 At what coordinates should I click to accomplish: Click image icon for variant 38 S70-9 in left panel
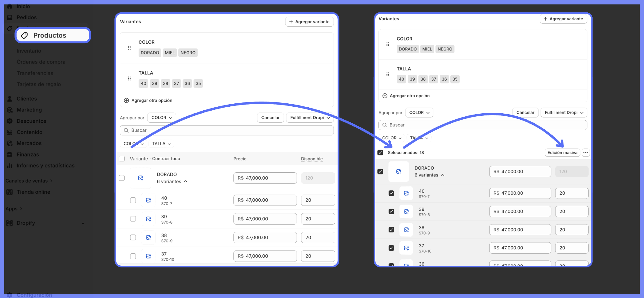click(x=148, y=238)
